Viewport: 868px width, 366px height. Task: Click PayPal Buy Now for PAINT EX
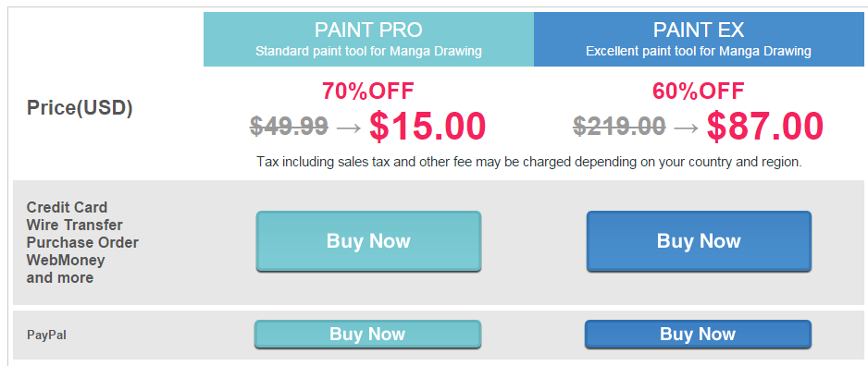coord(698,334)
